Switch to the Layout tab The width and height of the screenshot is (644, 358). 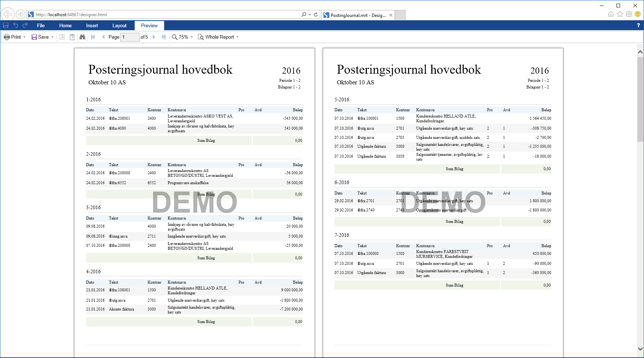pos(120,25)
